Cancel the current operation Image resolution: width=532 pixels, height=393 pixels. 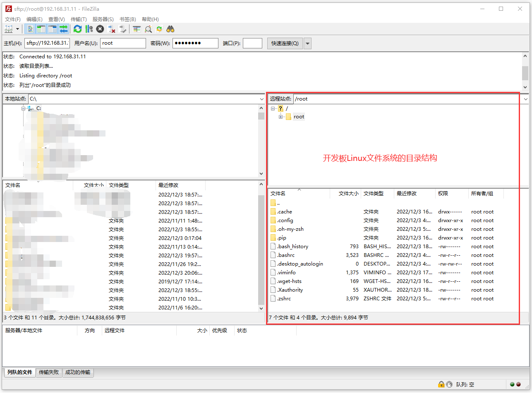(x=100, y=29)
